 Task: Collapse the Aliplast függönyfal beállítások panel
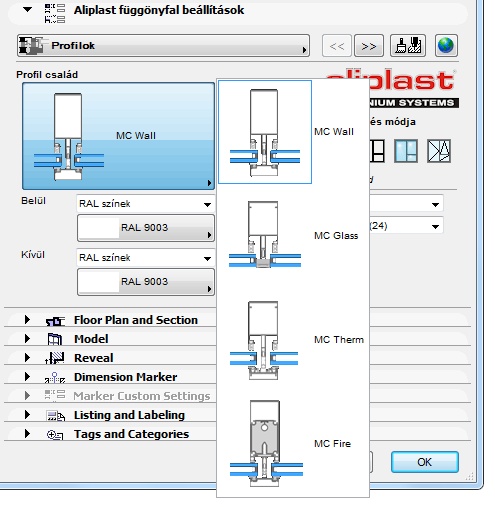pos(27,10)
